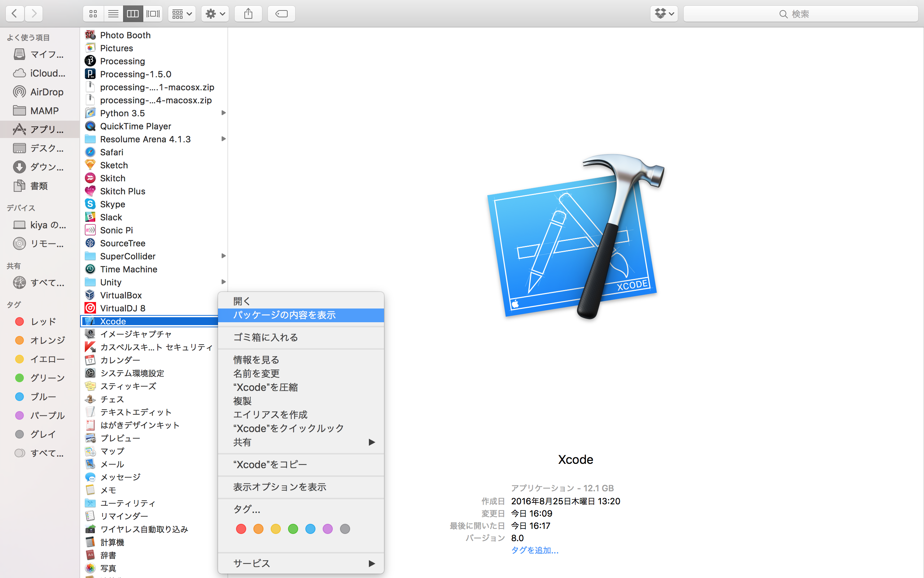Choose ゴミ箱に入れる in context menu

(301, 337)
